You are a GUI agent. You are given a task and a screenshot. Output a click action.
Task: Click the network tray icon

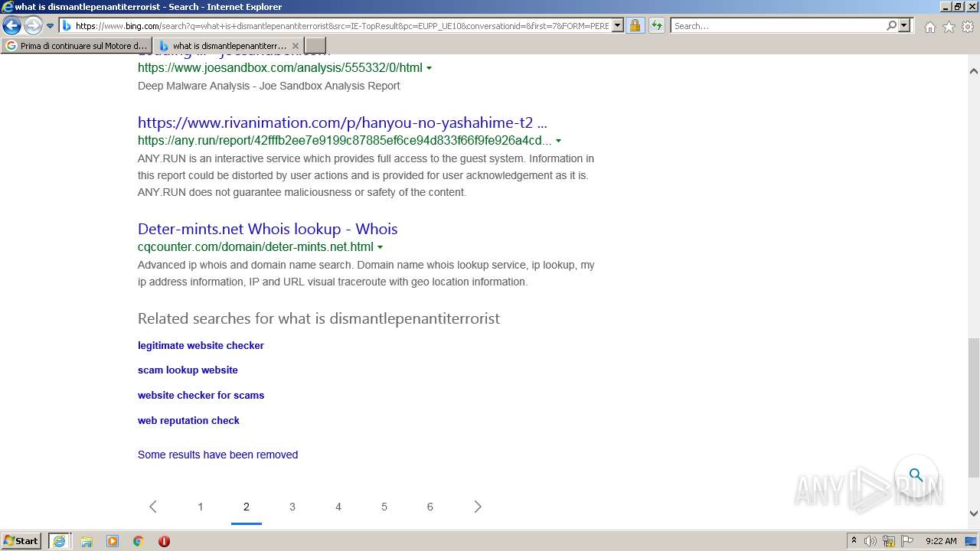tap(889, 541)
